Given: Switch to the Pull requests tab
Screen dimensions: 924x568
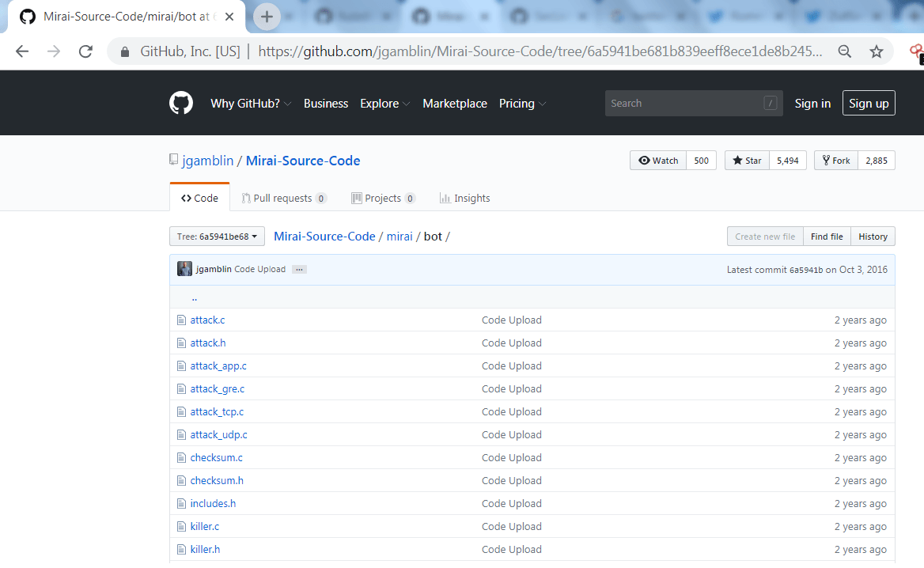Looking at the screenshot, I should tap(284, 198).
